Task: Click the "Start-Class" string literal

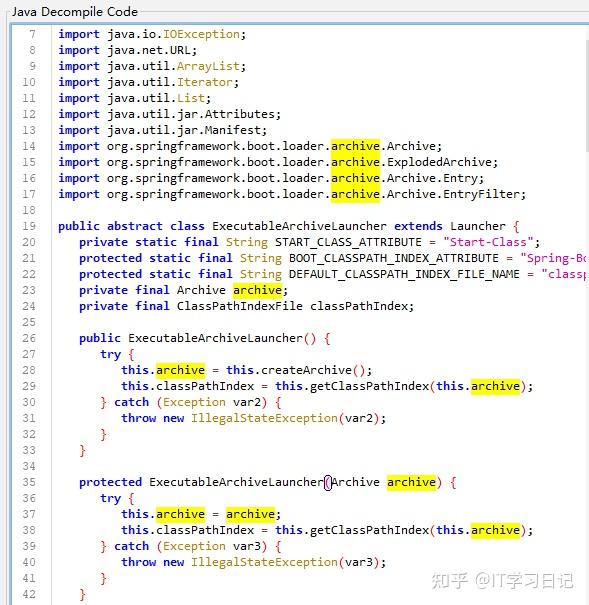Action: pos(488,242)
